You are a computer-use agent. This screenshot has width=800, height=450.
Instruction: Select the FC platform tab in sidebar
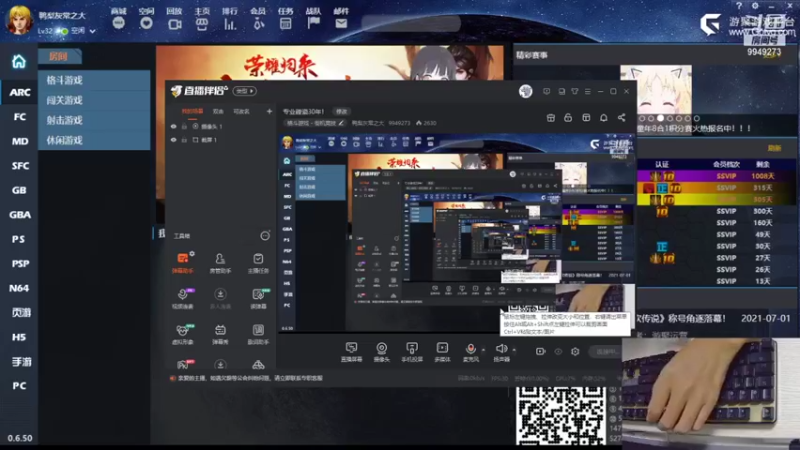[x=19, y=117]
